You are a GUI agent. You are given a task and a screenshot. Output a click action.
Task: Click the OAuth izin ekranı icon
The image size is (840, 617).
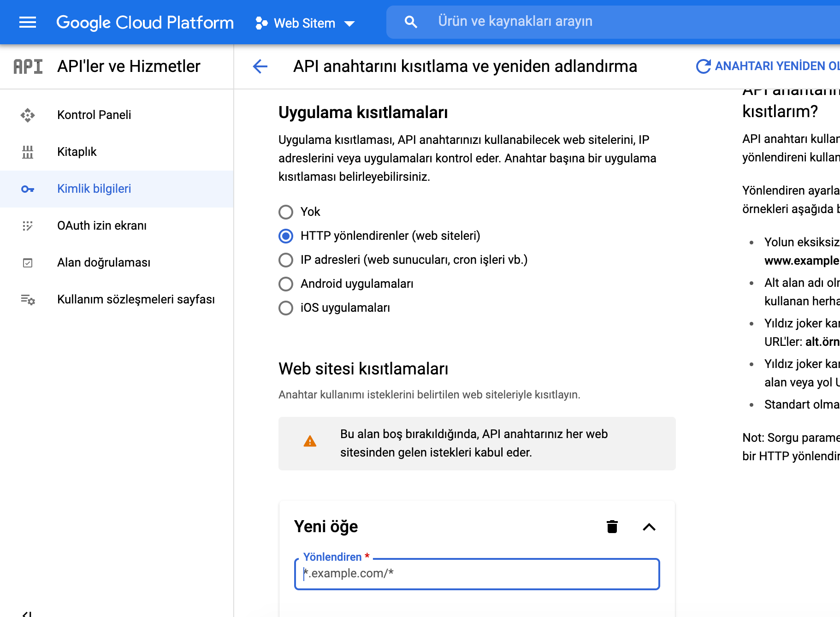28,225
